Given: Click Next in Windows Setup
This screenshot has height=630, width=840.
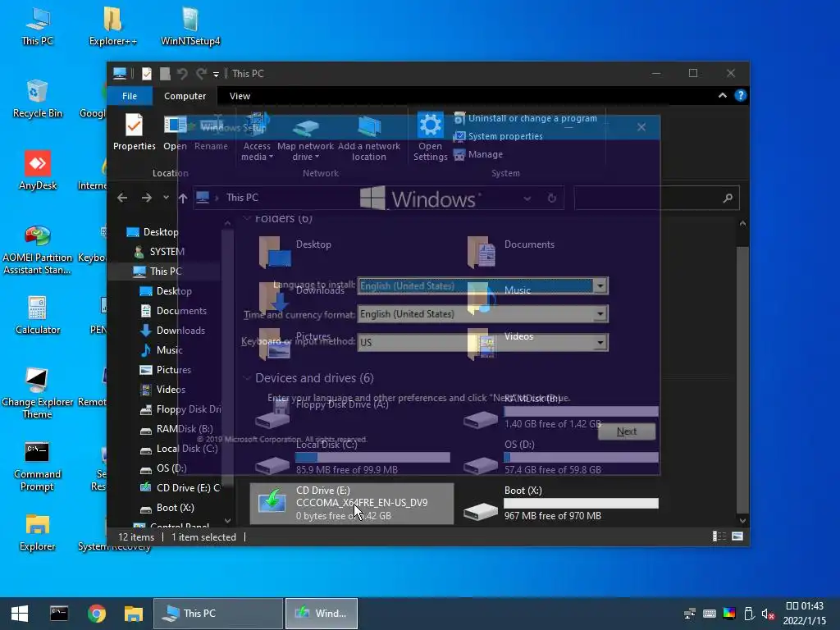Looking at the screenshot, I should point(626,431).
